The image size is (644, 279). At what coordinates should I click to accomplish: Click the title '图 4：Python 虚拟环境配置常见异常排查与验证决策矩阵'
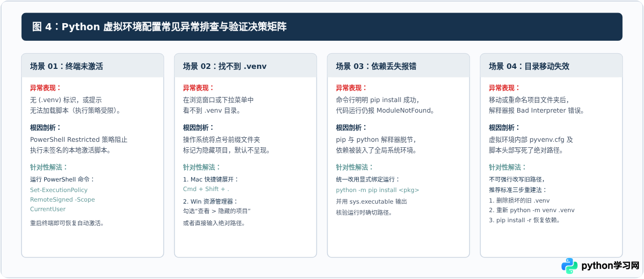[x=159, y=27]
